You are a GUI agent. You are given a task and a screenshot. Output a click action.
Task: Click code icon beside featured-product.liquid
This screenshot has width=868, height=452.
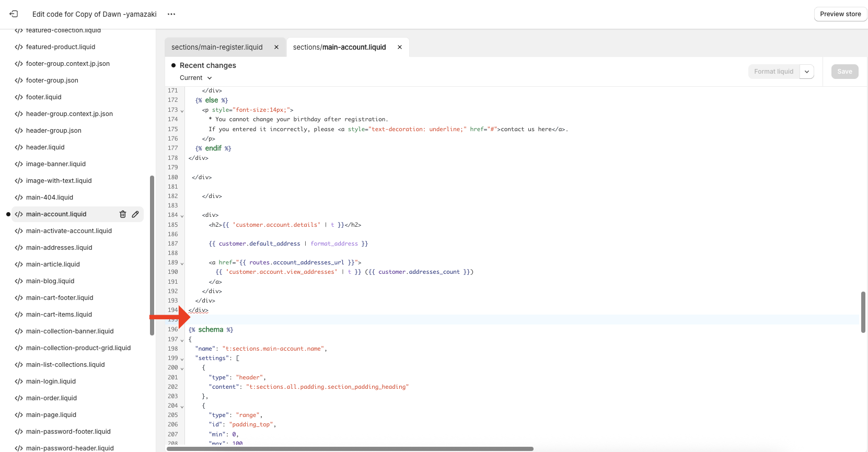pos(19,47)
